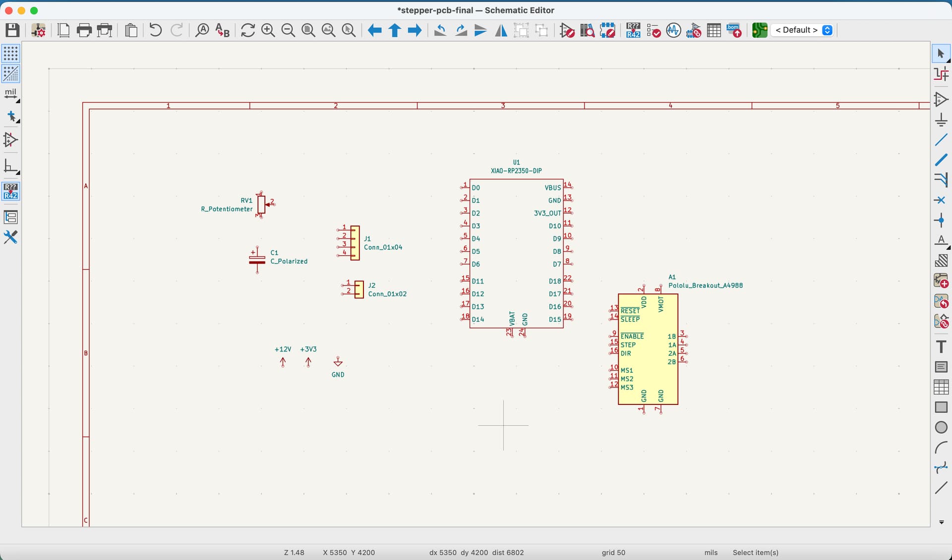Image resolution: width=952 pixels, height=560 pixels.
Task: Mirror selection horizontally
Action: pyautogui.click(x=501, y=30)
